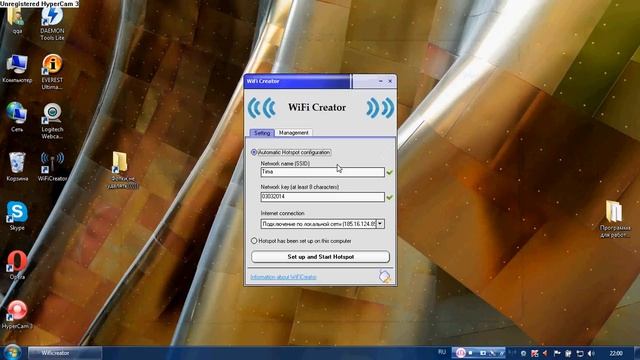Launch the Opera browser desktop shortcut
This screenshot has height=360, width=640.
tap(17, 265)
